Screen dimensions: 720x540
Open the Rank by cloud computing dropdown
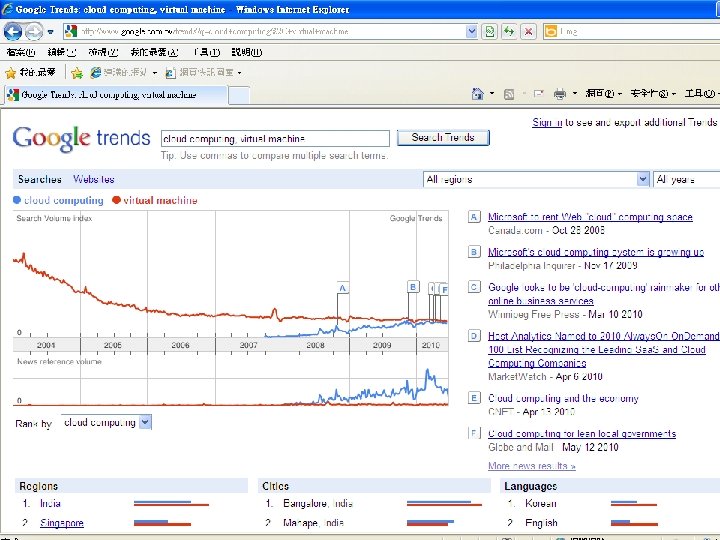coord(106,422)
